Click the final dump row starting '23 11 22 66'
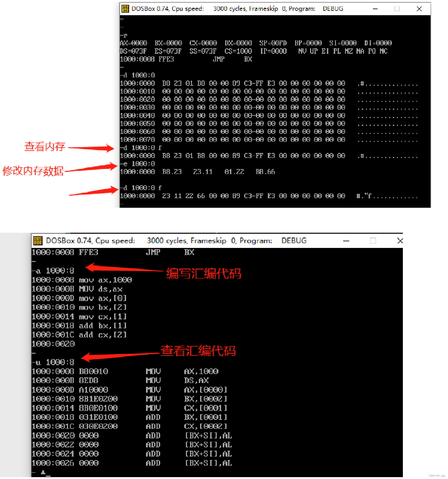 coord(269,196)
